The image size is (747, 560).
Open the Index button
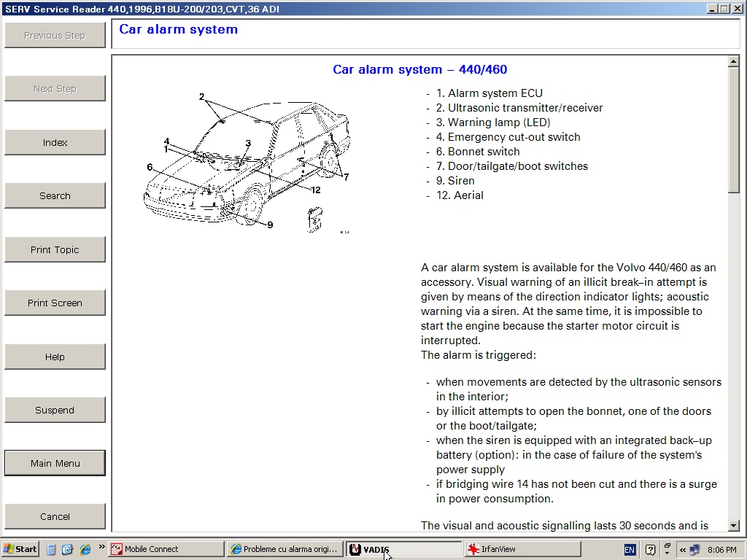tap(55, 142)
